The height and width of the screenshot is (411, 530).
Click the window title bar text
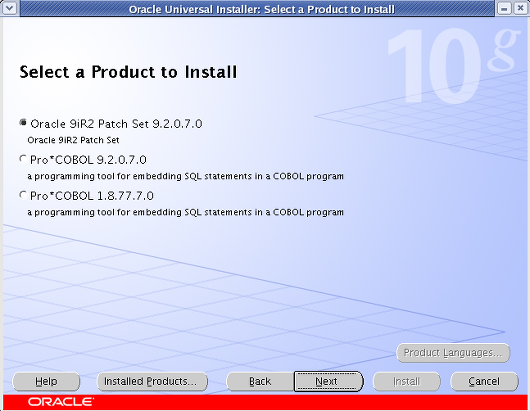coord(262,9)
